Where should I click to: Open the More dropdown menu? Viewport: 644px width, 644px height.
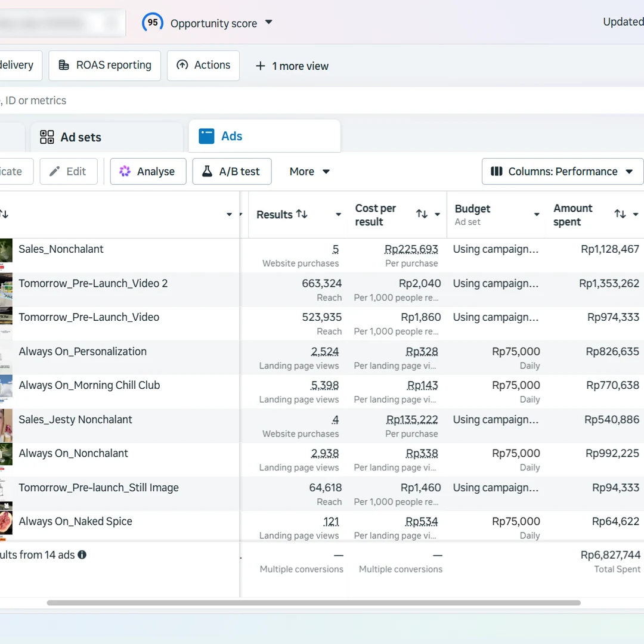309,171
